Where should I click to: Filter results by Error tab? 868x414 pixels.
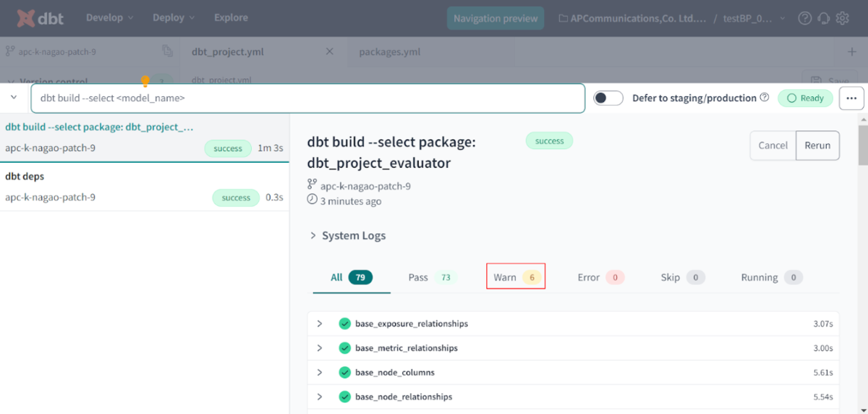click(601, 277)
